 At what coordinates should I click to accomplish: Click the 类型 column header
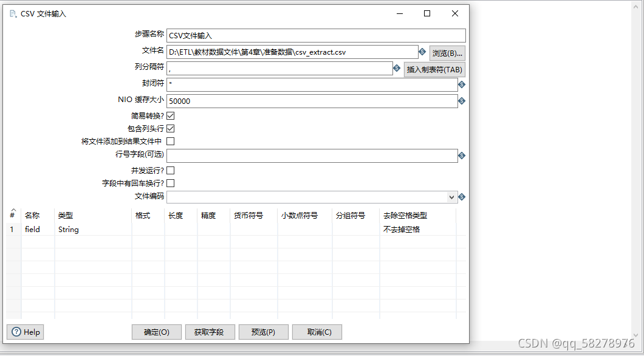(x=93, y=216)
